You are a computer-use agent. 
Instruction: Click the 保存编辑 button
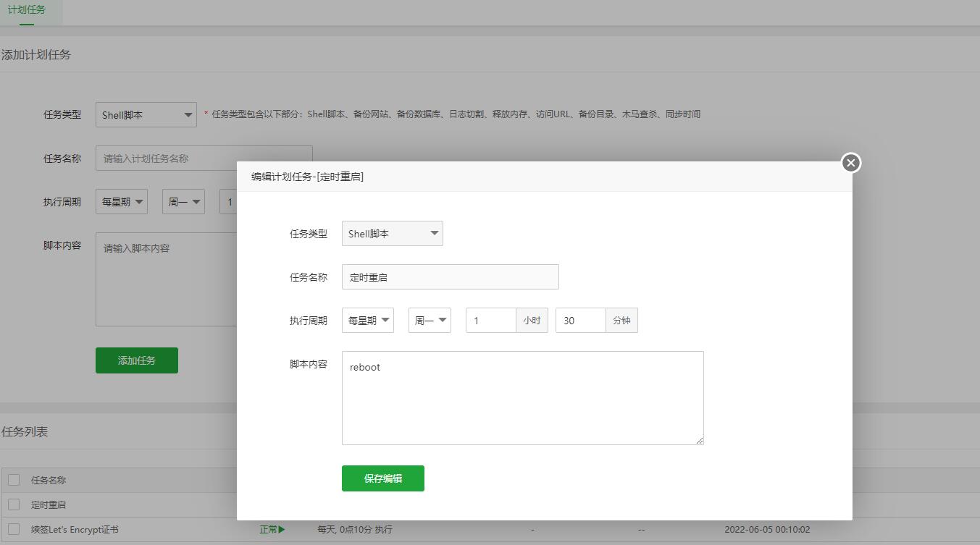(x=382, y=478)
